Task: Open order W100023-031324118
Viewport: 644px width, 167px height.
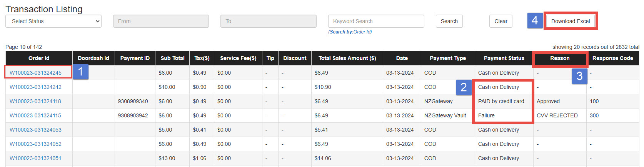Action: point(35,101)
